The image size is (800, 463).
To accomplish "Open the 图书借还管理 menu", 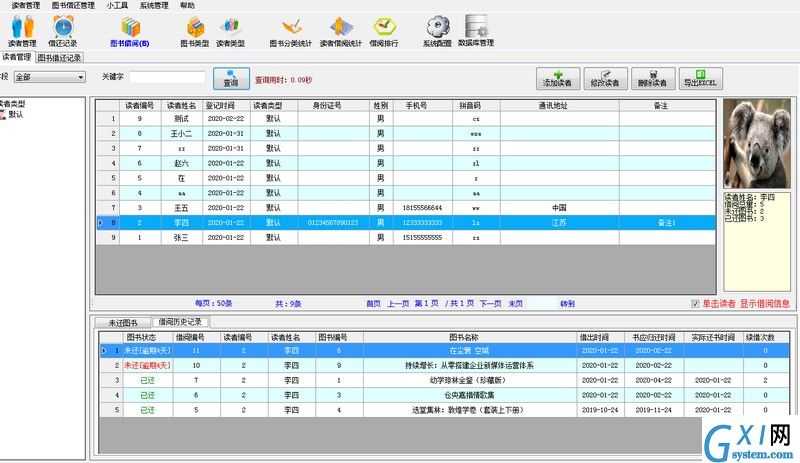I will (x=73, y=5).
